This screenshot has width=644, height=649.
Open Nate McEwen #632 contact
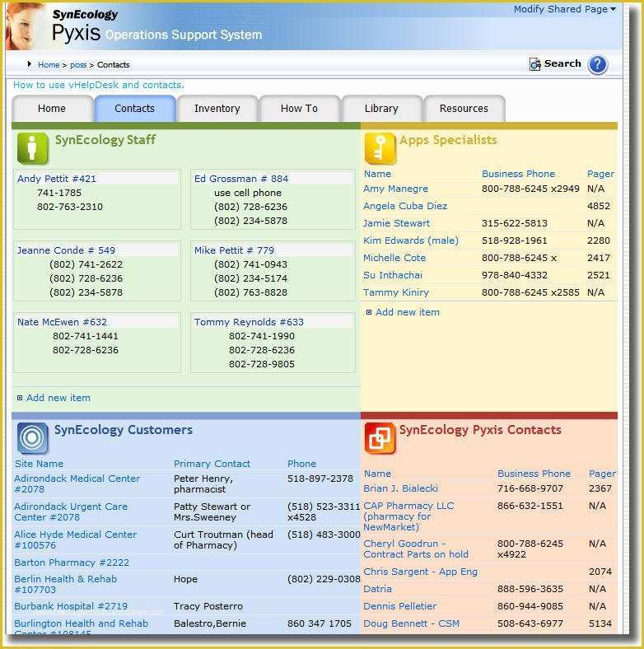(x=62, y=322)
